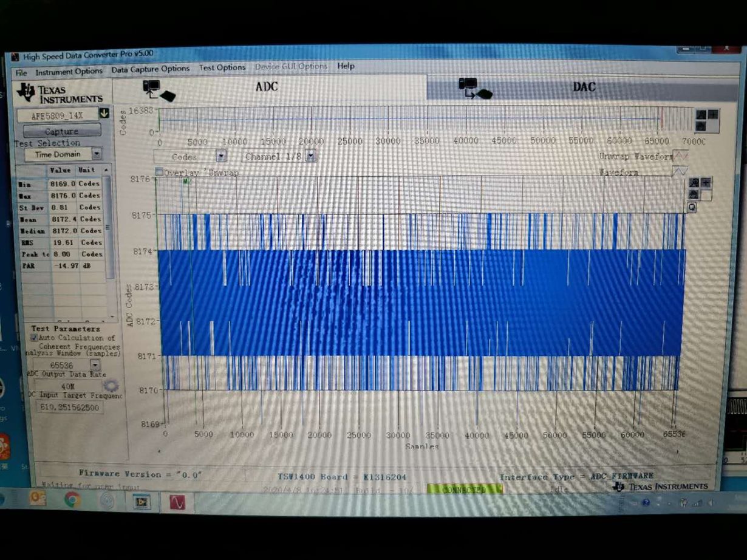This screenshot has width=747, height=560.
Task: Click the small autoscale icon below graph palette
Action: point(692,207)
